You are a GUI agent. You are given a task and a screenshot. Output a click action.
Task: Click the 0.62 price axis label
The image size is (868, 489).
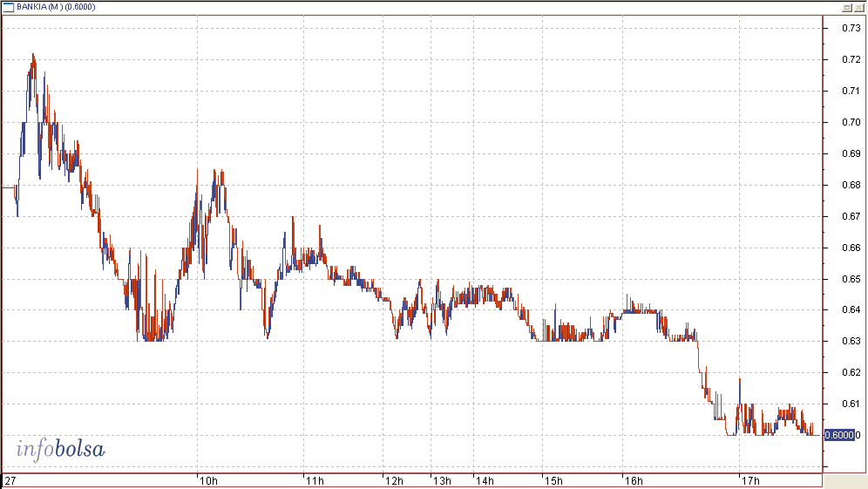pos(851,372)
